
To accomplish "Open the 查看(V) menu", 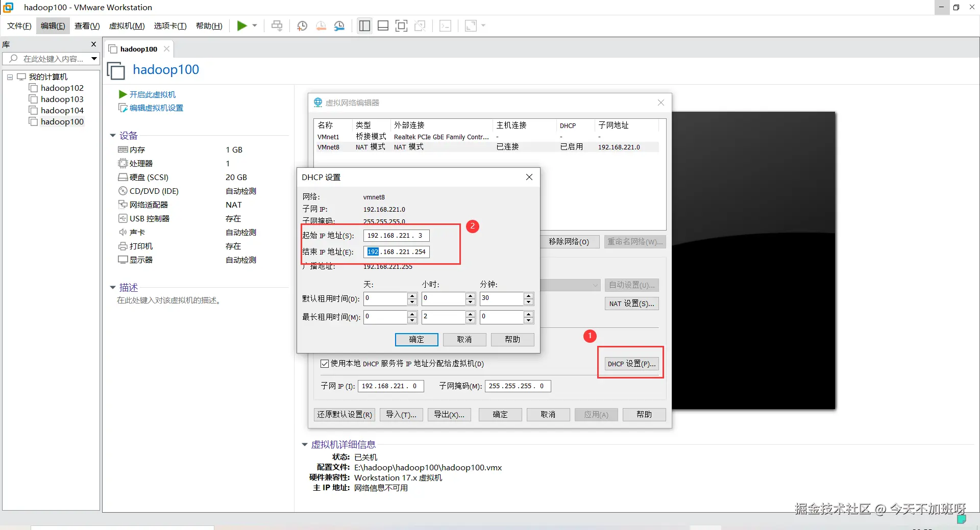I will point(87,26).
